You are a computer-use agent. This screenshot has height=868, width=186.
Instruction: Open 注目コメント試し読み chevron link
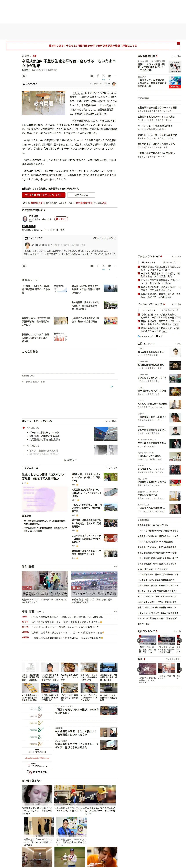pyautogui.click(x=104, y=238)
